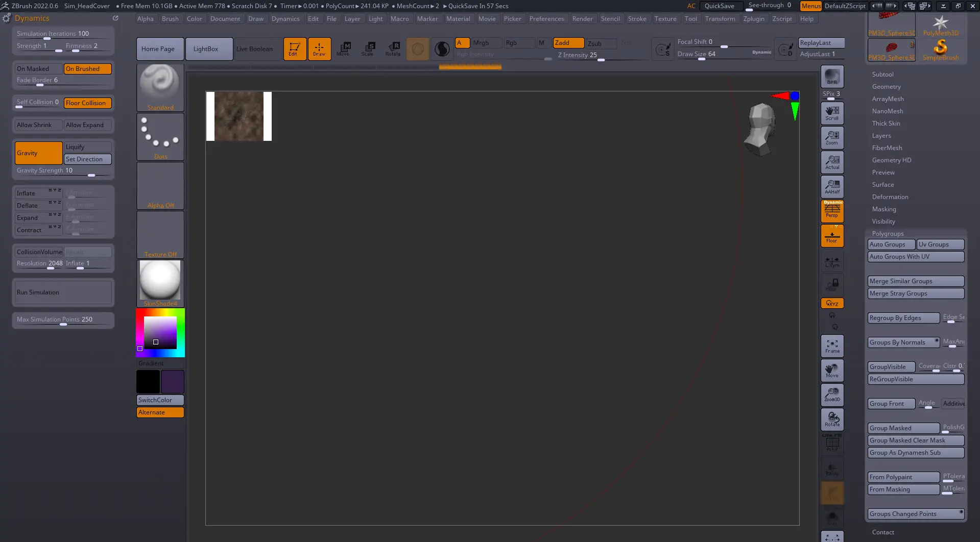The image size is (980, 542).
Task: Select the PolyMesh3D tool icon
Action: (x=940, y=25)
